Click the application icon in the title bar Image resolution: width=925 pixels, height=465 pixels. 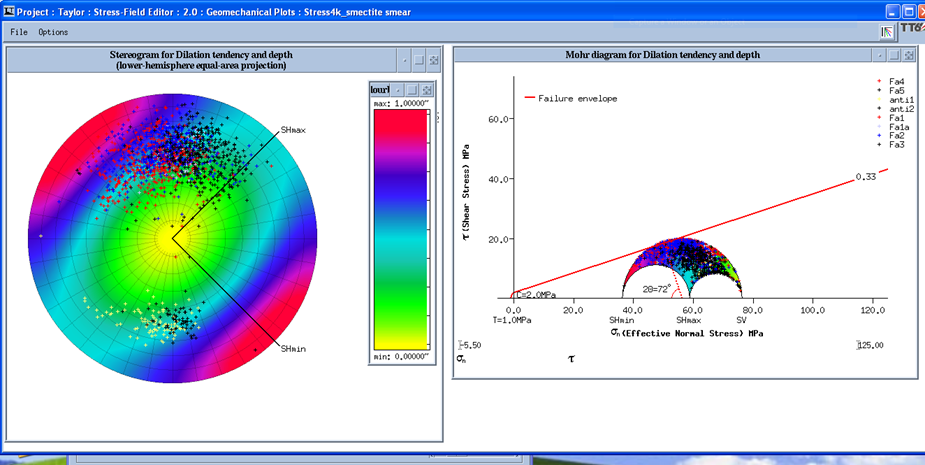(x=8, y=11)
